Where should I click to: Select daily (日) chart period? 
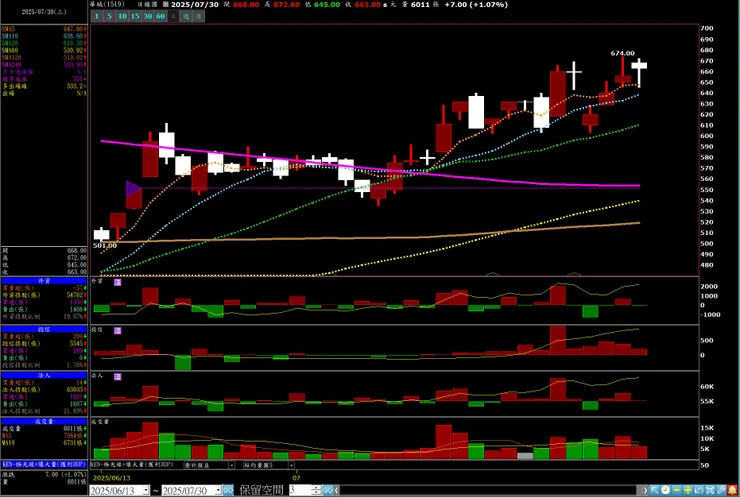coord(173,16)
